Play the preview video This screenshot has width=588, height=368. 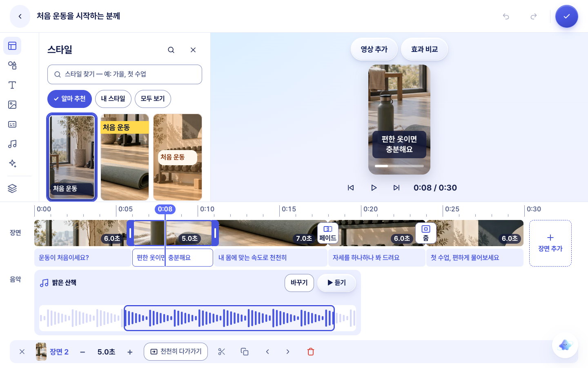point(374,188)
